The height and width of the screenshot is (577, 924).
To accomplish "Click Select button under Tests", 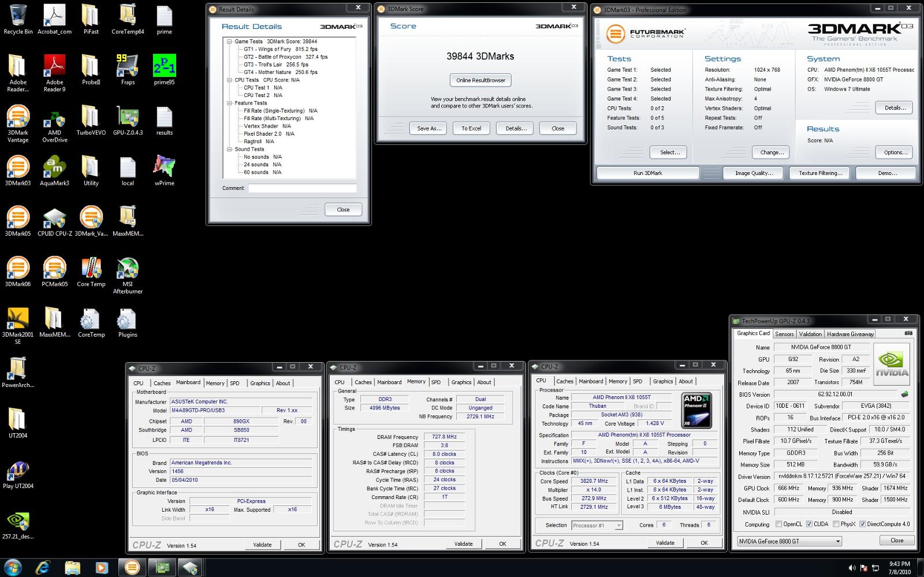I will click(x=669, y=152).
